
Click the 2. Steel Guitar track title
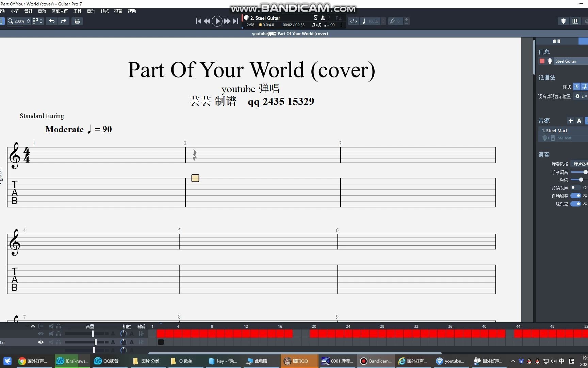265,18
